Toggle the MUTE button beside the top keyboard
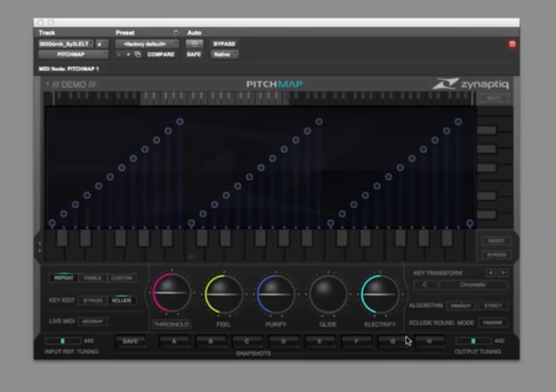556x392 pixels. tap(494, 98)
